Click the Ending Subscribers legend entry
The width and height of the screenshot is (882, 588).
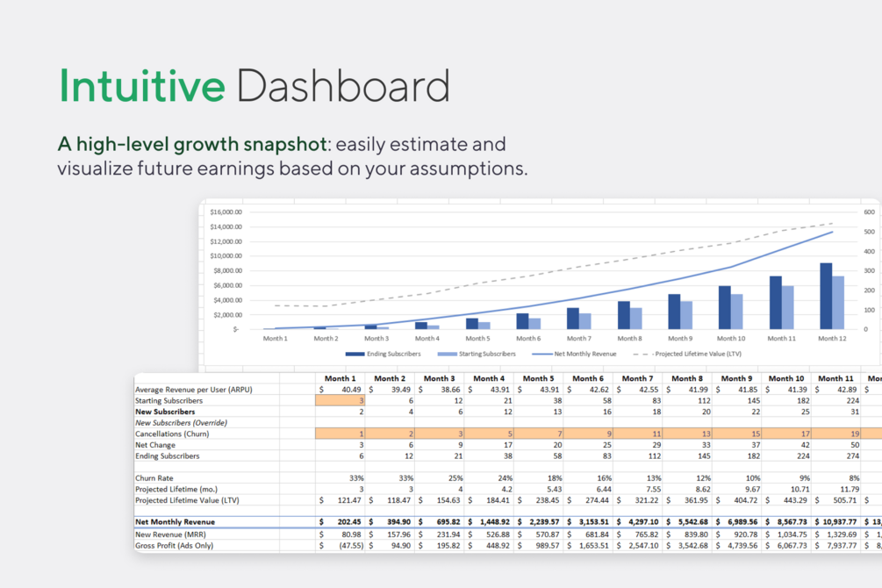(x=383, y=354)
